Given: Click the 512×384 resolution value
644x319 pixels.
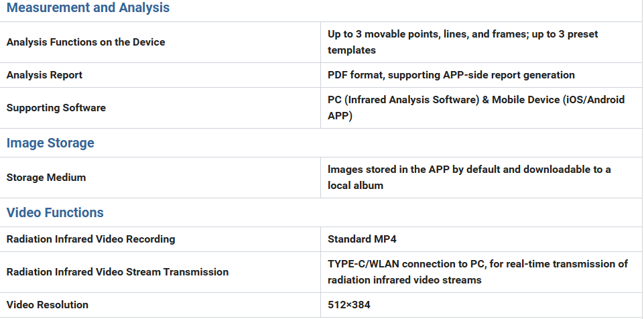Looking at the screenshot, I should [349, 305].
